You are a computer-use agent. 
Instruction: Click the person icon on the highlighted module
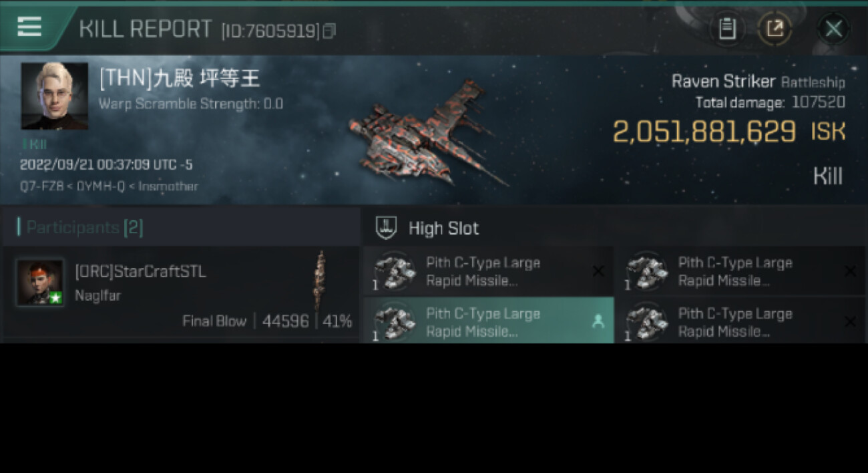click(x=598, y=321)
